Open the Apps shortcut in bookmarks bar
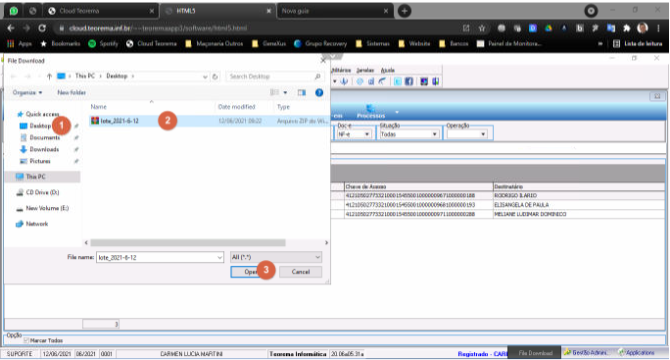The height and width of the screenshot is (360, 670). [20, 44]
